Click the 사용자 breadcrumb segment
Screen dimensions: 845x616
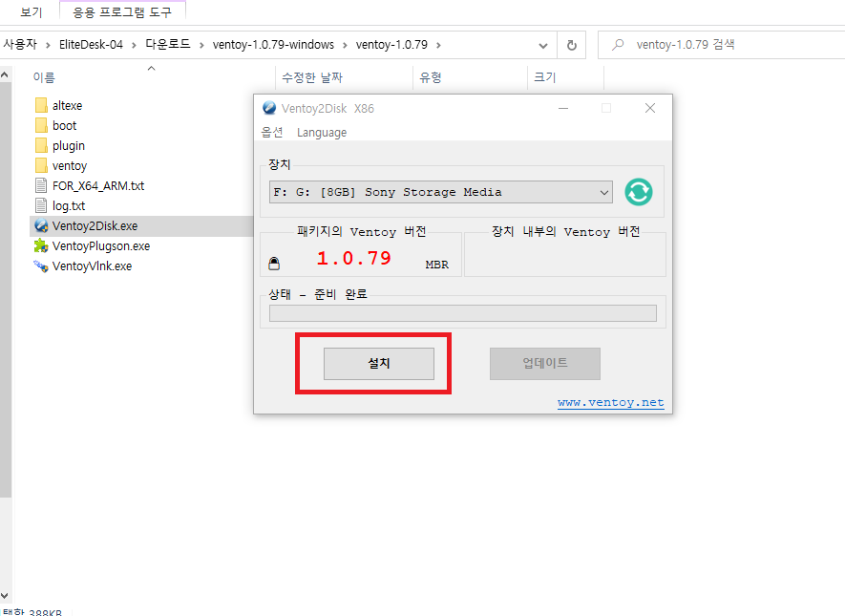20,44
